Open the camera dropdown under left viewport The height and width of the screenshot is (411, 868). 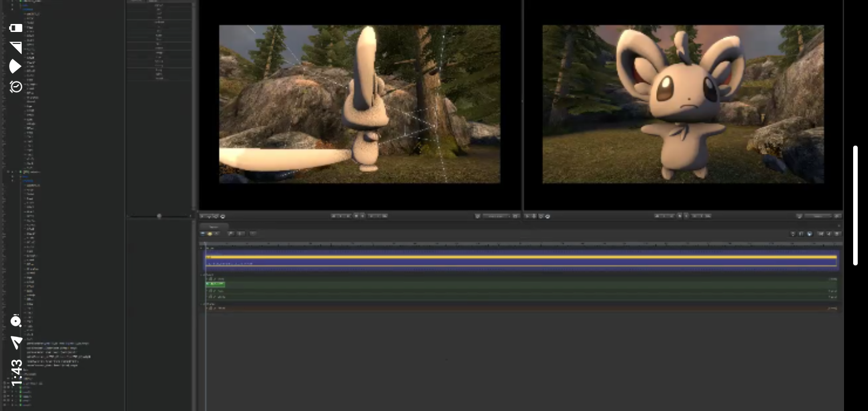496,216
